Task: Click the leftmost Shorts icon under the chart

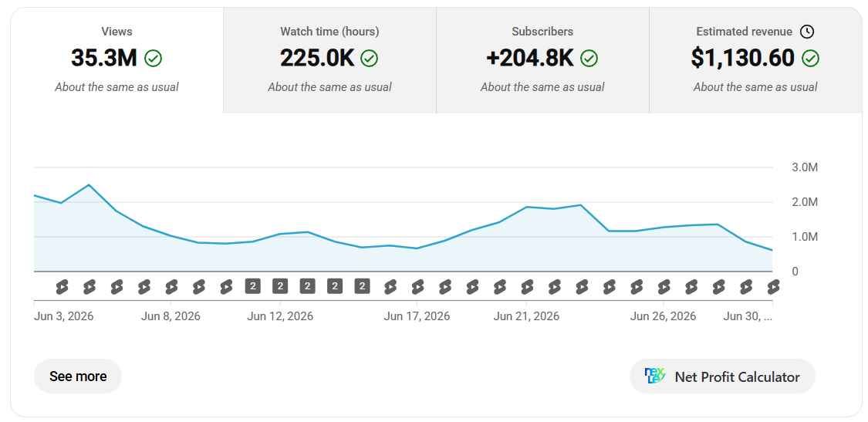Action: click(x=62, y=287)
